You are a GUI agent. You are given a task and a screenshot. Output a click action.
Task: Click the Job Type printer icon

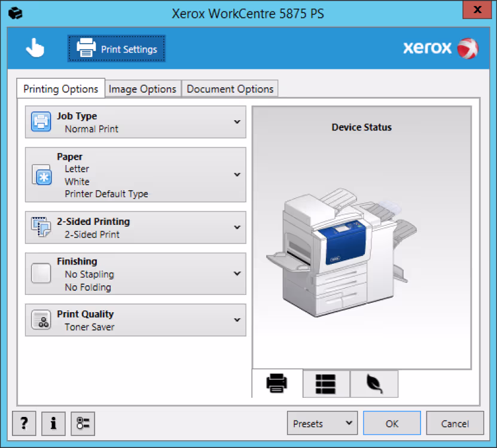pyautogui.click(x=41, y=121)
